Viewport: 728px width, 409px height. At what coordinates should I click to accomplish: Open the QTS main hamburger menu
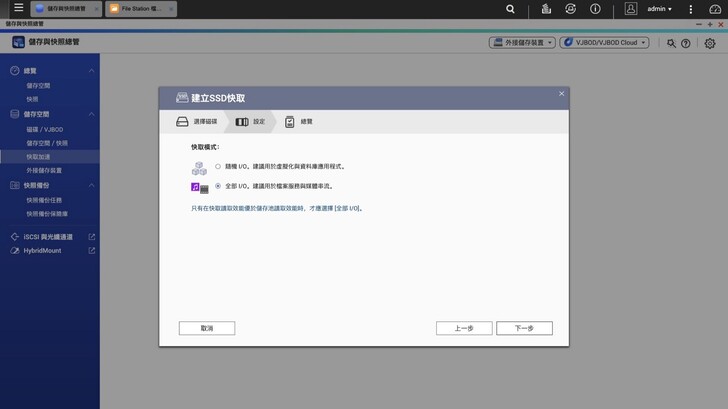click(18, 9)
